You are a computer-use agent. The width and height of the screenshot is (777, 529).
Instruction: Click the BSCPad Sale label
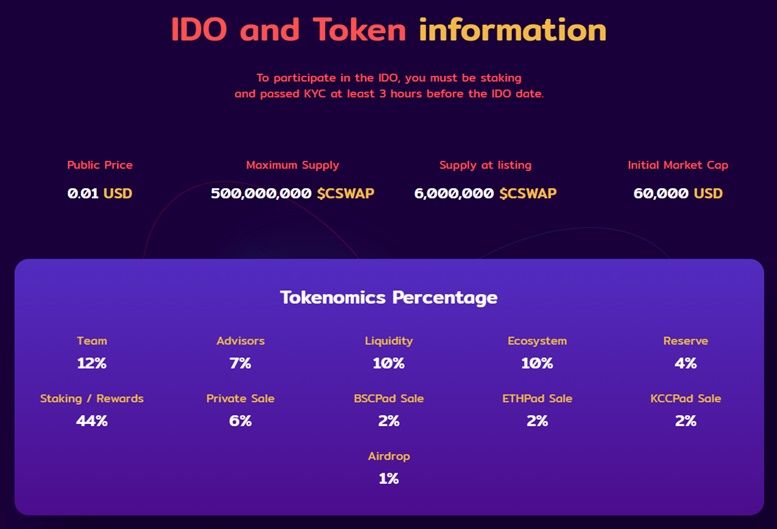coord(388,398)
